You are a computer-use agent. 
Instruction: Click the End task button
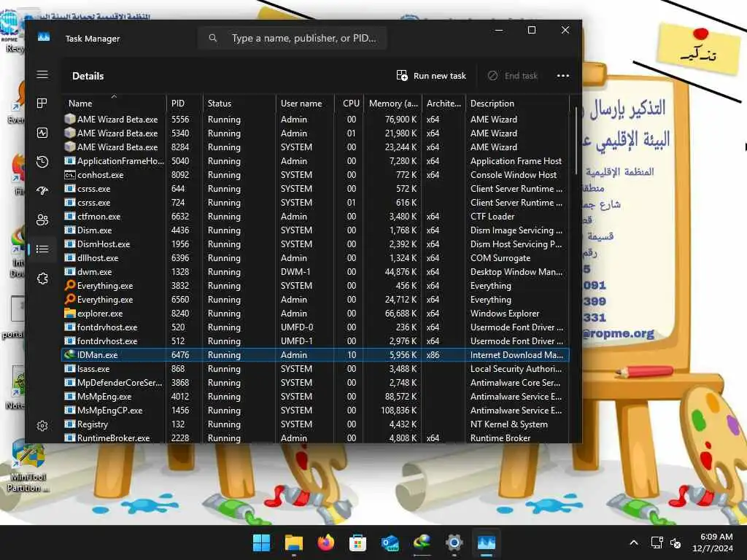click(513, 76)
